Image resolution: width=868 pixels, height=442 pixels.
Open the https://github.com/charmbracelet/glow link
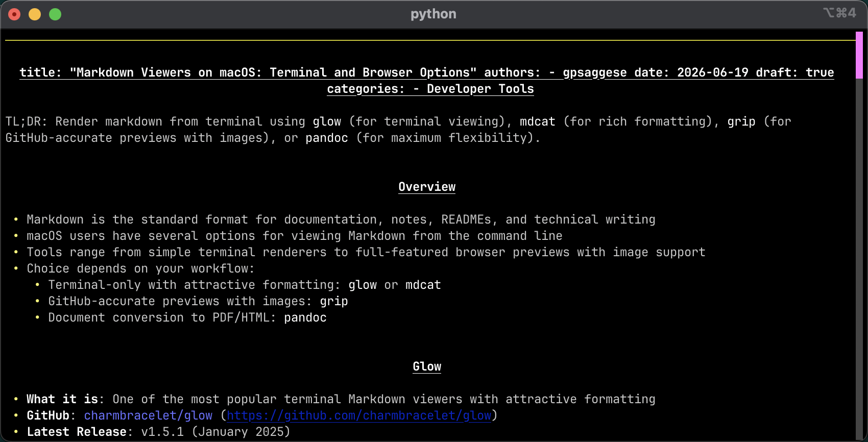tap(359, 415)
